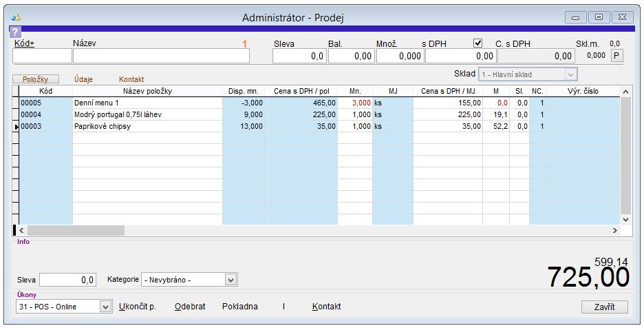Click the Název input field
The image size is (644, 328).
[x=171, y=57]
